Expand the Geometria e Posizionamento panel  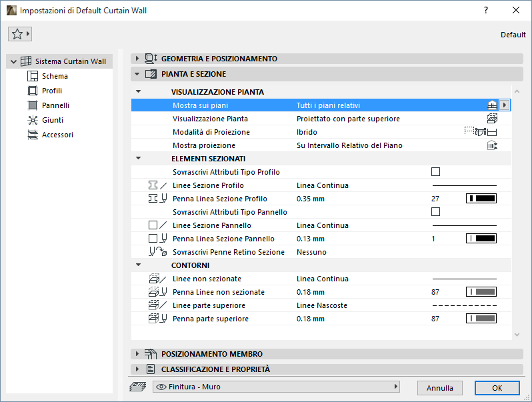coord(137,59)
